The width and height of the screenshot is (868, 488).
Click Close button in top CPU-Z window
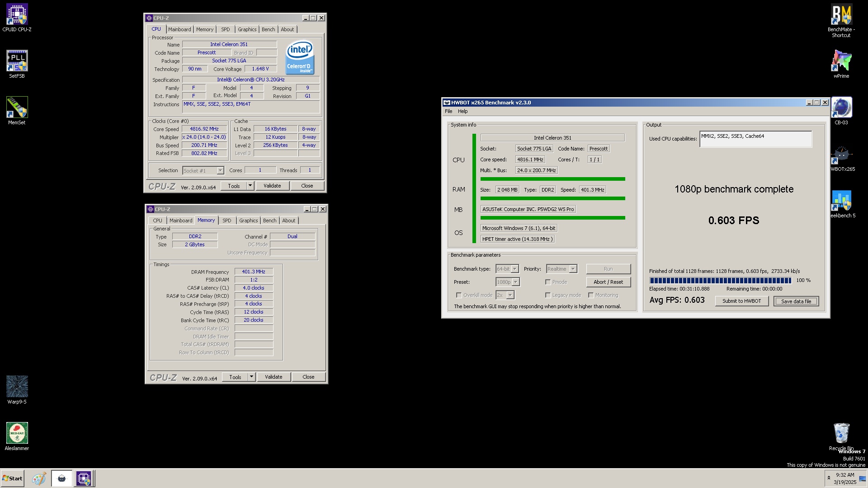pyautogui.click(x=307, y=186)
